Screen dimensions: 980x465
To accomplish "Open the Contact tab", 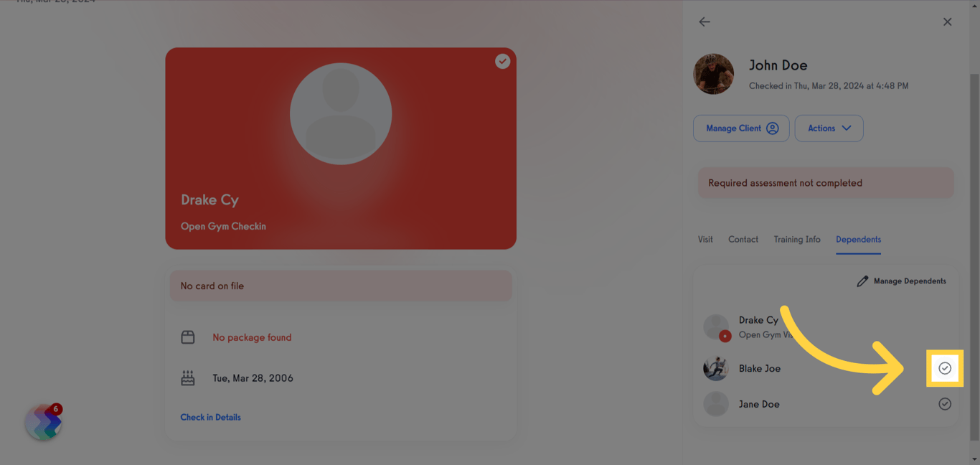I will click(x=743, y=239).
